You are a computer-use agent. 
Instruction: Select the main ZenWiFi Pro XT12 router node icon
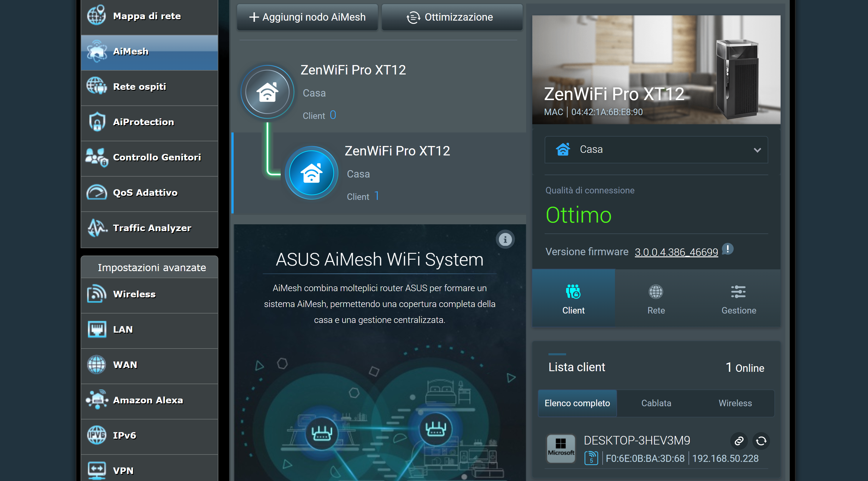[x=267, y=92]
